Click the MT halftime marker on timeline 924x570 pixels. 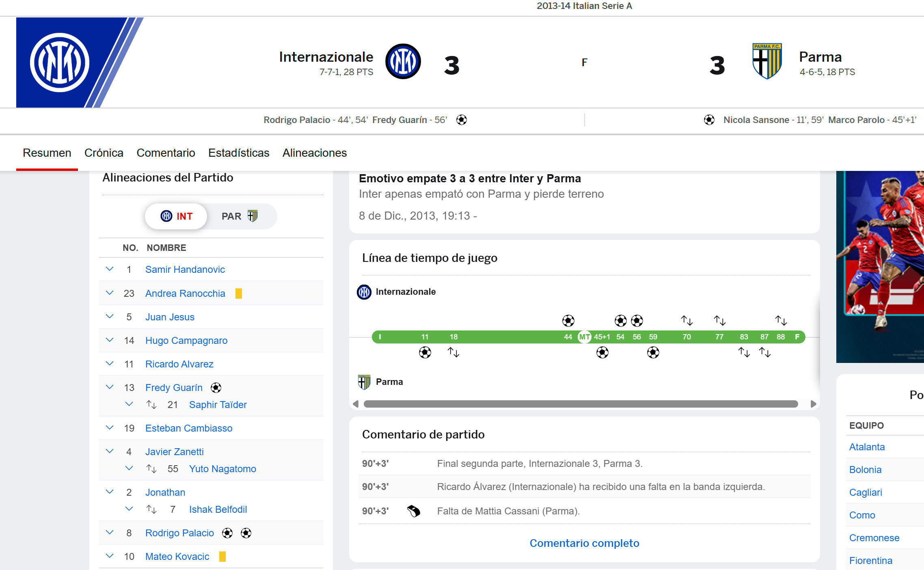(584, 337)
